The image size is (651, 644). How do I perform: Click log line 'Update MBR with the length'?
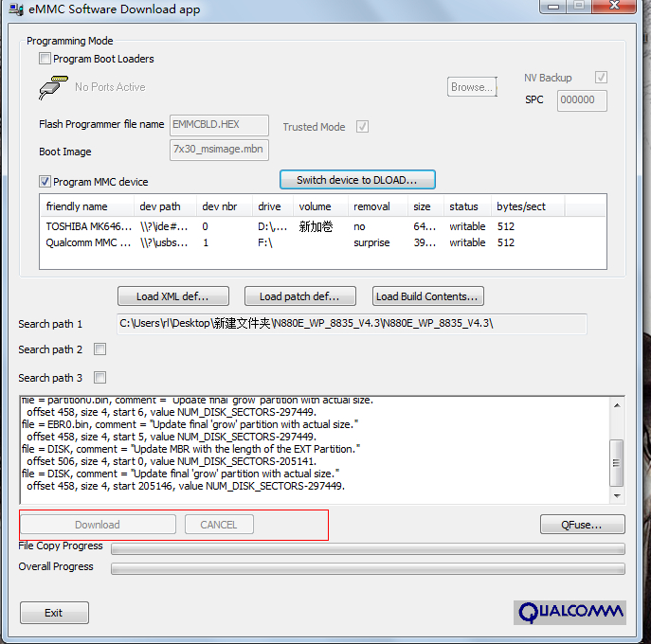tap(190, 449)
